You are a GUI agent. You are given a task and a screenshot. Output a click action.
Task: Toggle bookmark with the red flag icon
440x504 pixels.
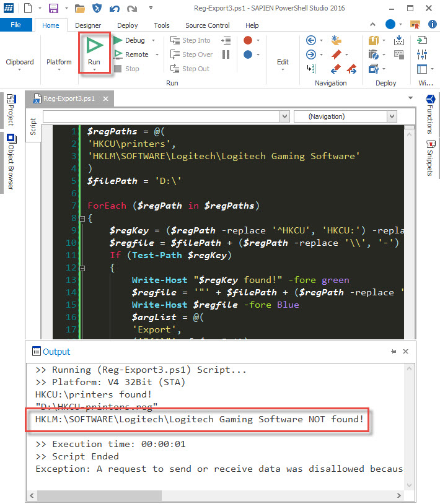[x=336, y=54]
